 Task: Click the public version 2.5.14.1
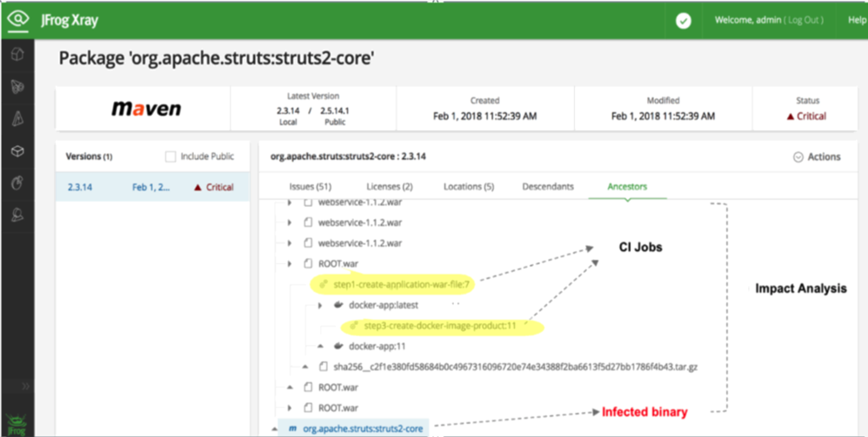click(334, 110)
